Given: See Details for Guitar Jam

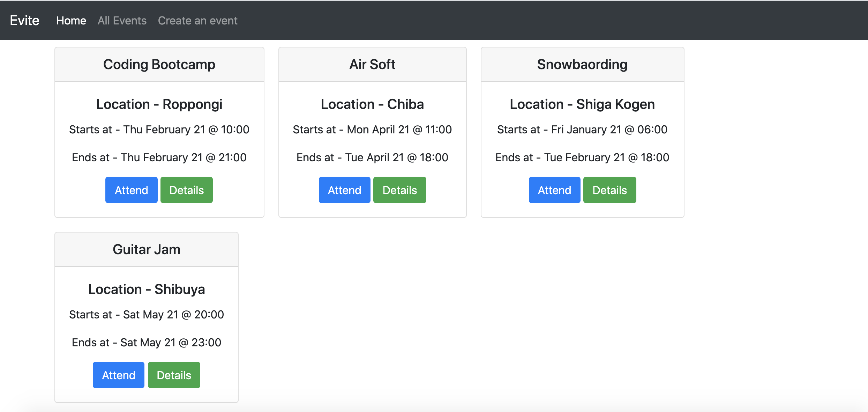Looking at the screenshot, I should click(x=174, y=375).
